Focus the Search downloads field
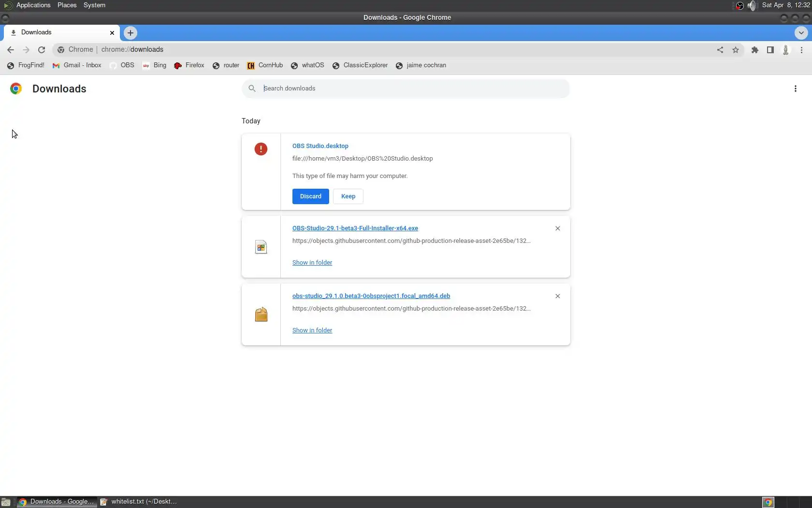 tap(406, 89)
